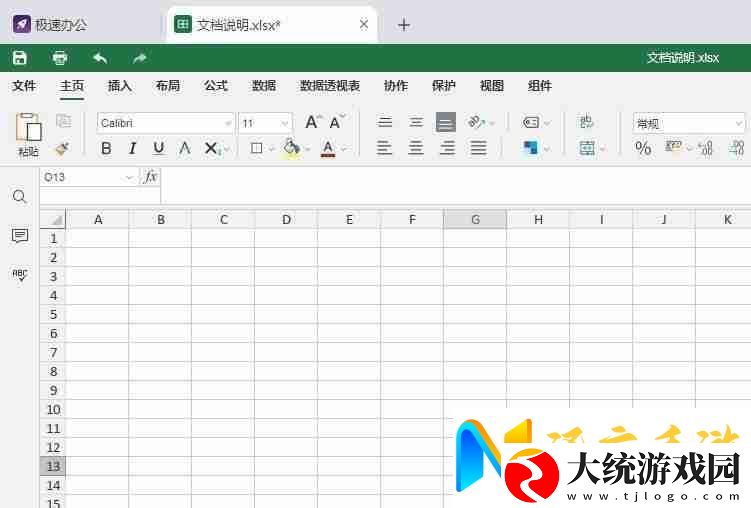The height and width of the screenshot is (508, 751).
Task: Click the decrease decimal icon
Action: (x=705, y=147)
